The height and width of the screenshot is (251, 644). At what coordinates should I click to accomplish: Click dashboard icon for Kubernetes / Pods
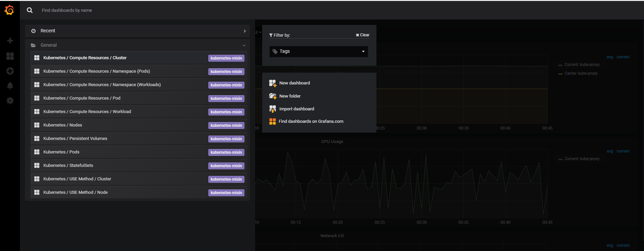tap(37, 152)
